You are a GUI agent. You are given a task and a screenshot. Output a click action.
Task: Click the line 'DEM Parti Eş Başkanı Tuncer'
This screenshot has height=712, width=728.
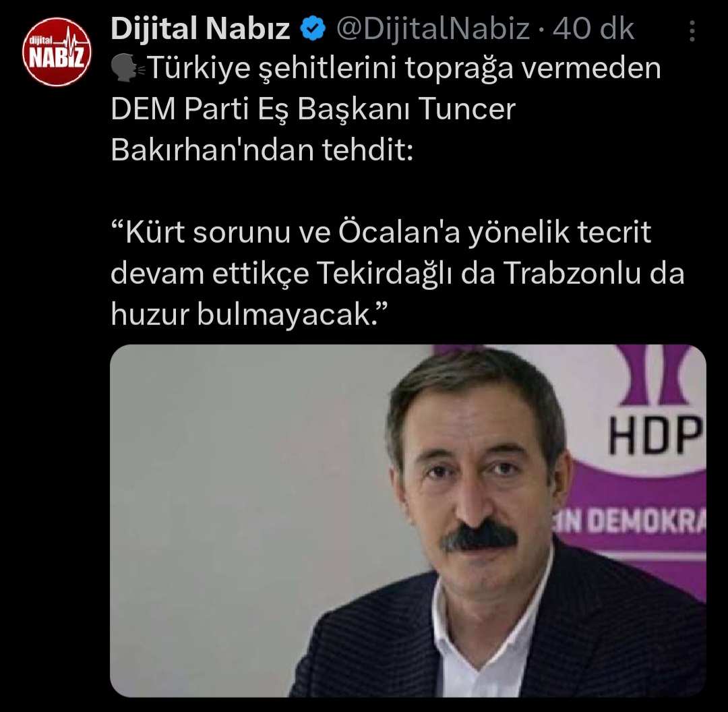click(x=313, y=110)
